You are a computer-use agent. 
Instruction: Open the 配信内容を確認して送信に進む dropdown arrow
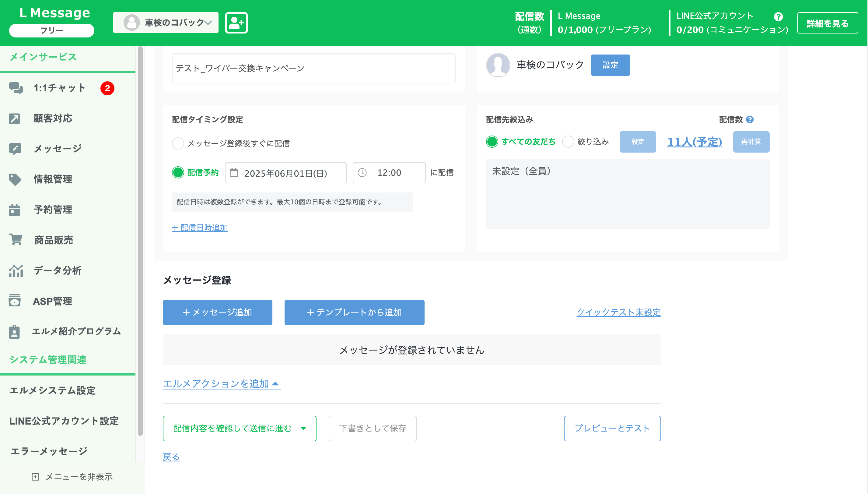click(x=303, y=429)
